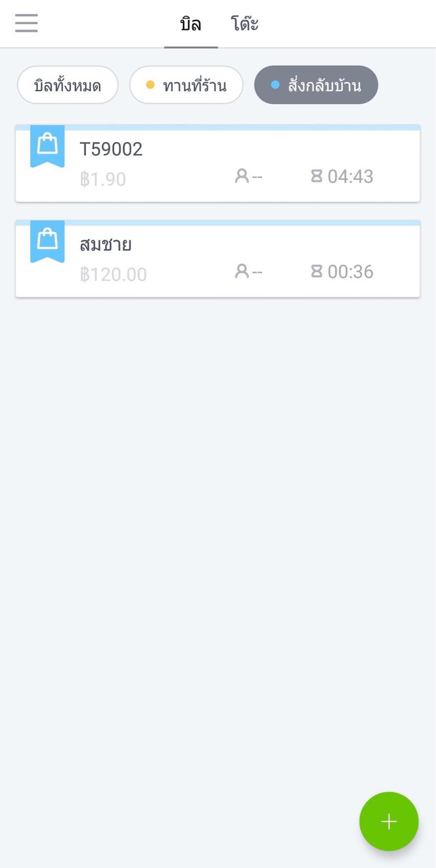Click the blue dot on สั่งกลับบ้าน chip

tap(275, 85)
